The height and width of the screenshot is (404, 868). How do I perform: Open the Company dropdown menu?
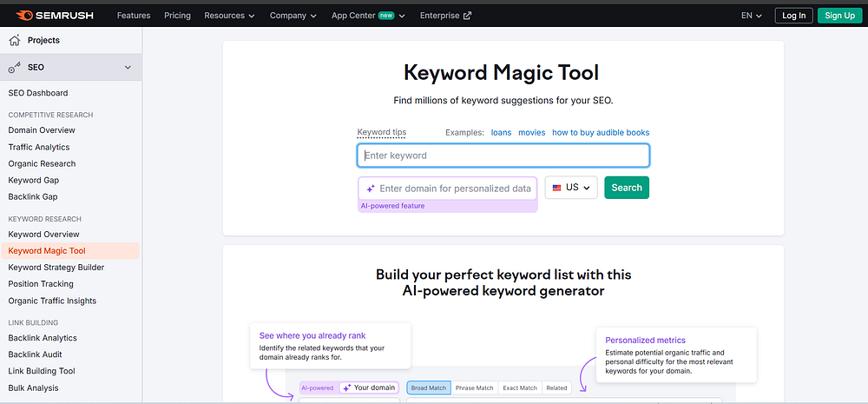(x=293, y=16)
